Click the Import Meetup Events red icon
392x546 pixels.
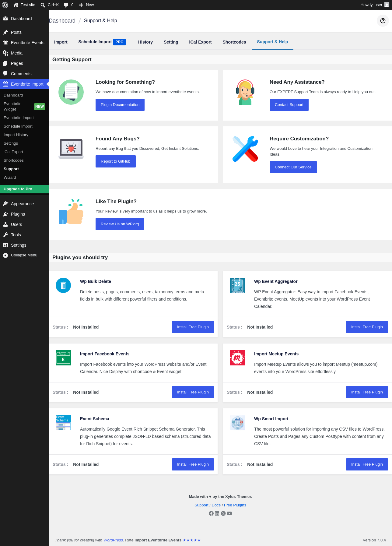pos(237,358)
